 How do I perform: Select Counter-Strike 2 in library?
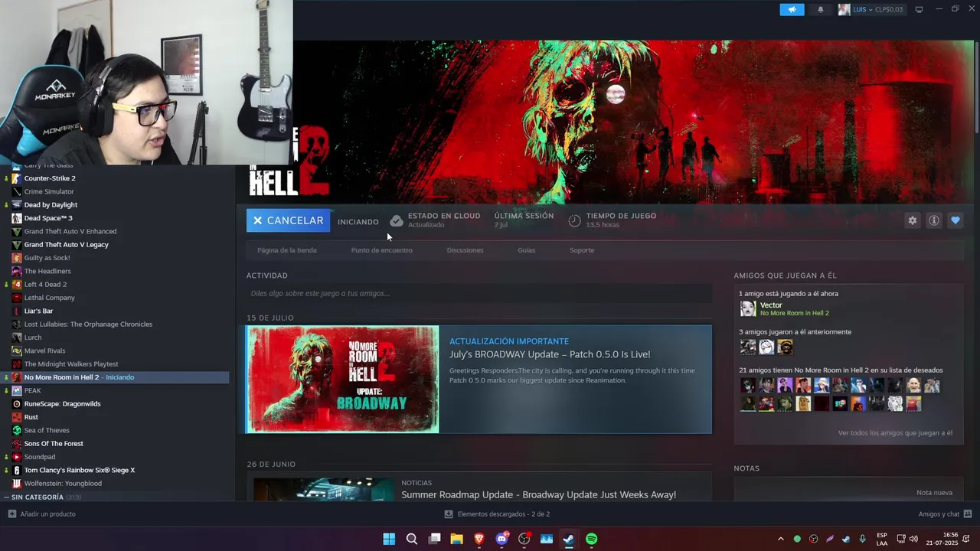50,178
